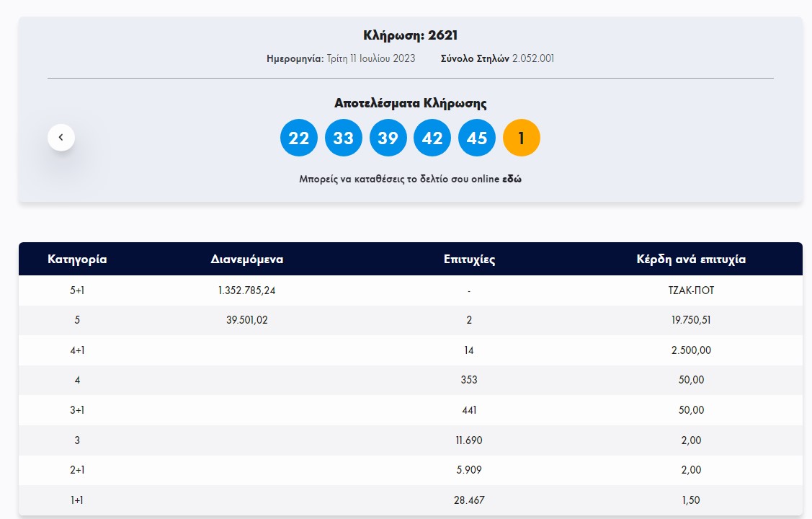Select the 1.352.785,24 distributed amount
812x519 pixels.
pos(247,290)
